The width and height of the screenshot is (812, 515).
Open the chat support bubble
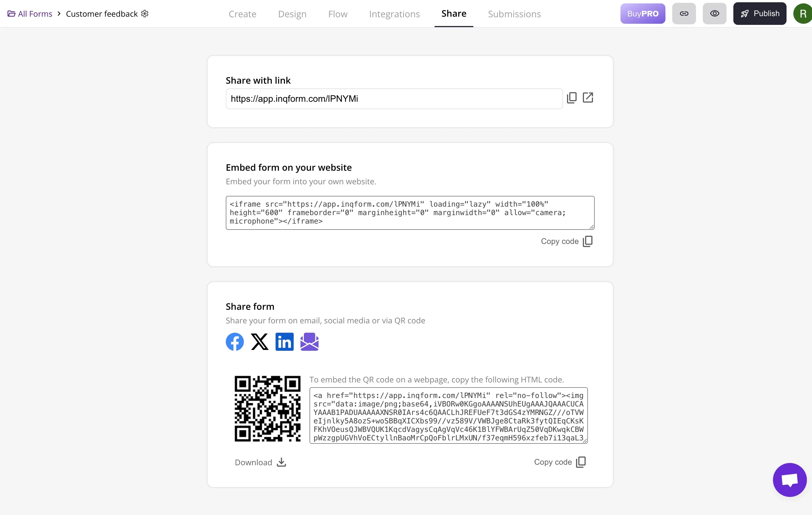pos(790,480)
